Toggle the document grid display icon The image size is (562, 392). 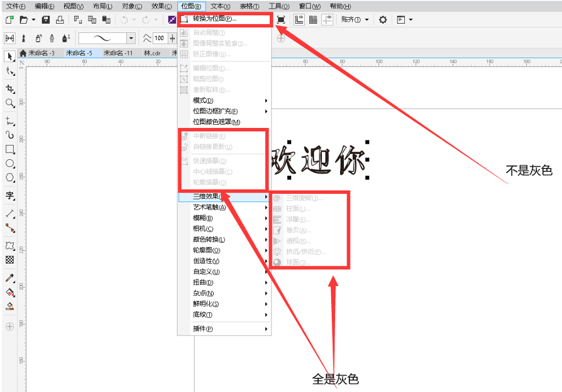[314, 20]
